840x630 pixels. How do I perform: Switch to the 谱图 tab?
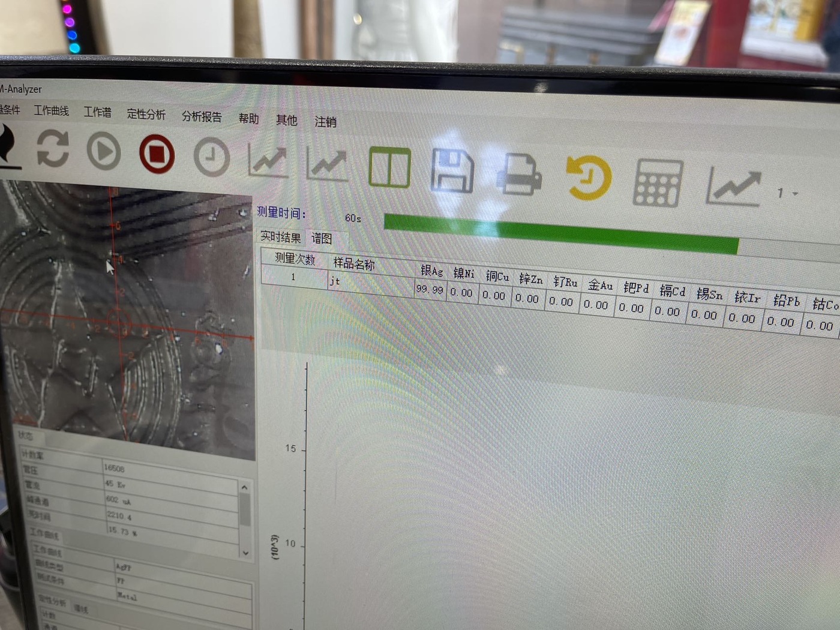click(322, 239)
